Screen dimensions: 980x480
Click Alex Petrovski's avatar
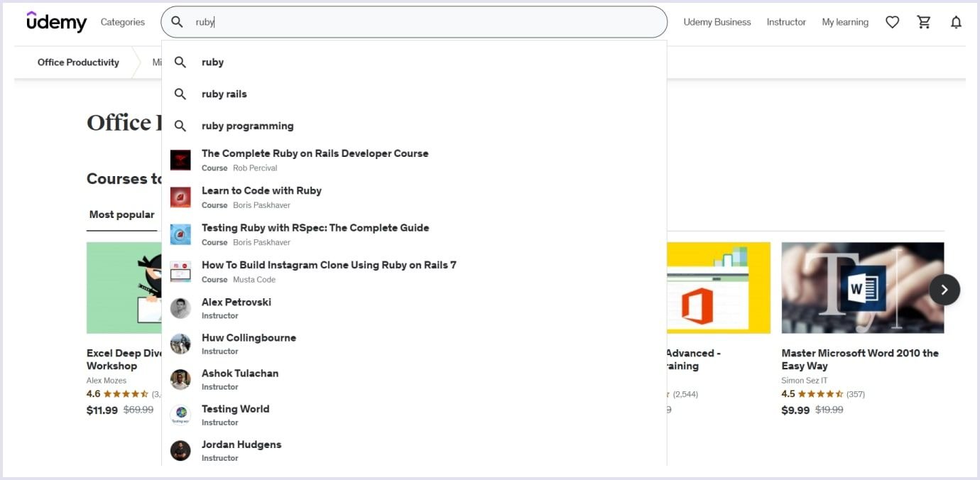click(x=180, y=308)
